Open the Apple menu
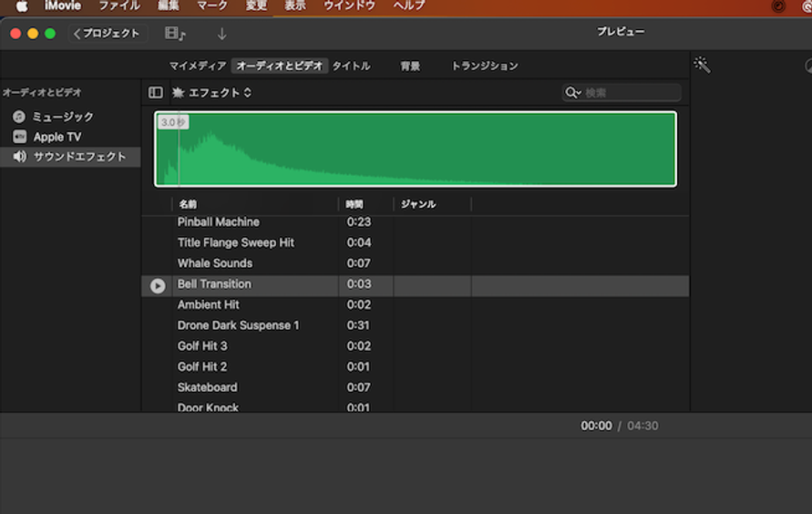Image resolution: width=812 pixels, height=514 pixels. point(22,5)
